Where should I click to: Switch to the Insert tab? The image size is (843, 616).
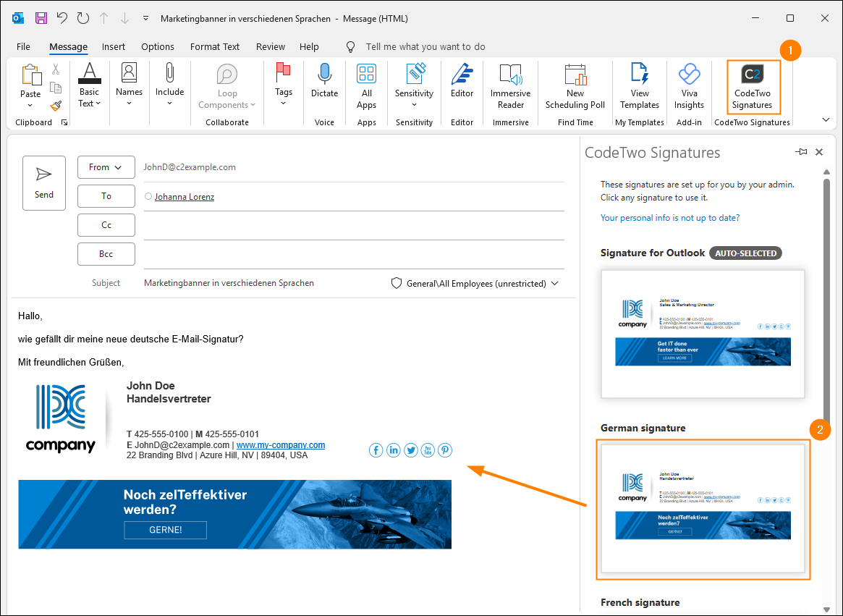[114, 47]
